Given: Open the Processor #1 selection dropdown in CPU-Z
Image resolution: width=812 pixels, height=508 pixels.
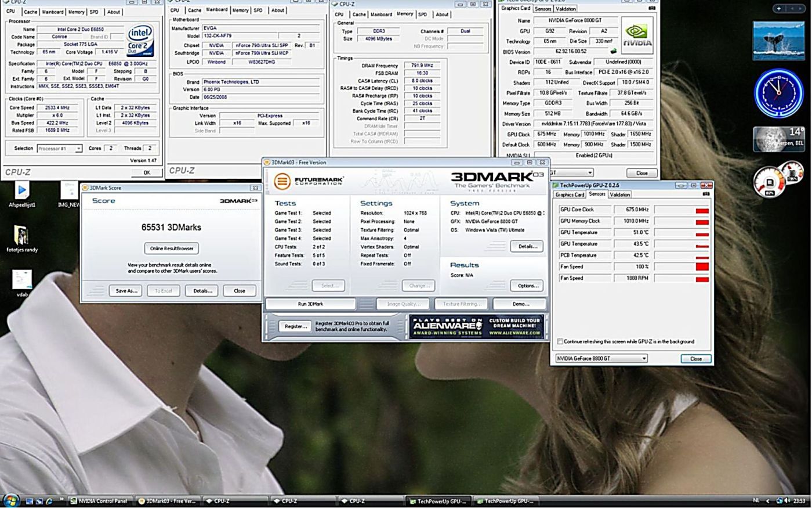Looking at the screenshot, I should pos(59,149).
